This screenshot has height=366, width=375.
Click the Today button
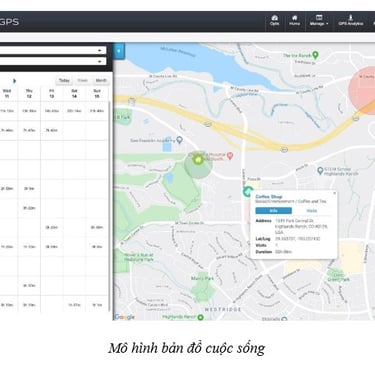click(64, 81)
